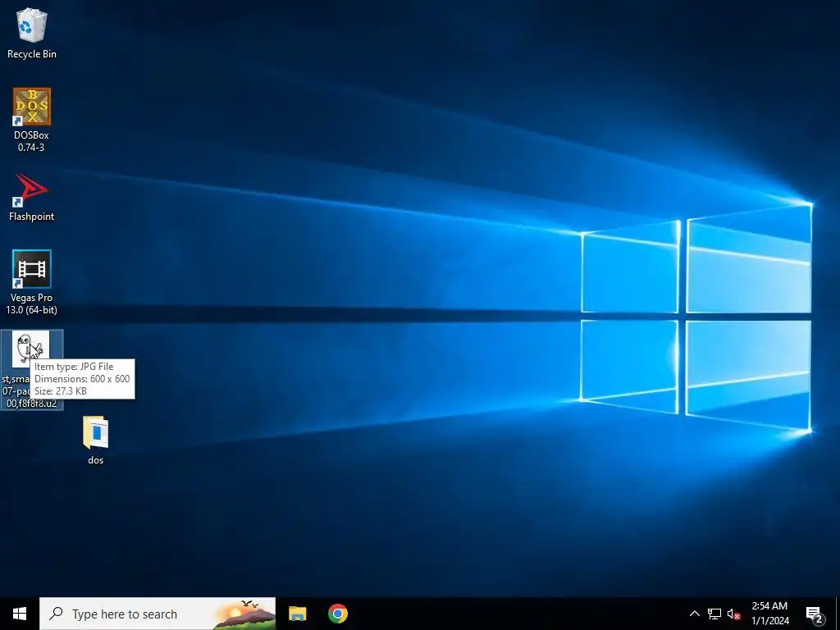Open the Windows Start menu
The width and height of the screenshot is (840, 630).
point(20,614)
